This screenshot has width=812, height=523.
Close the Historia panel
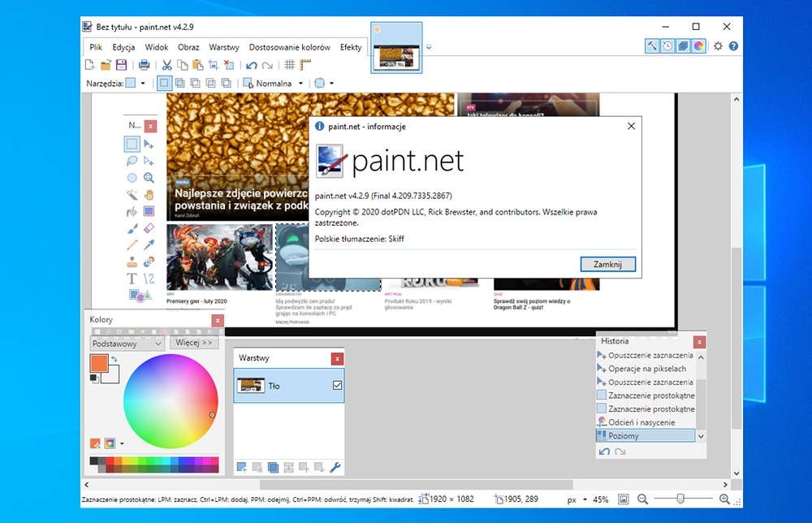(x=700, y=342)
